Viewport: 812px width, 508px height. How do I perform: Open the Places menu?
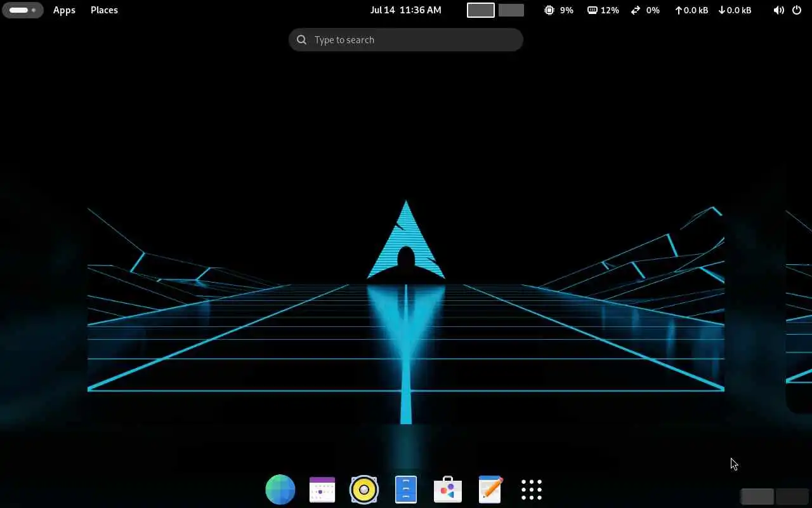(x=104, y=10)
